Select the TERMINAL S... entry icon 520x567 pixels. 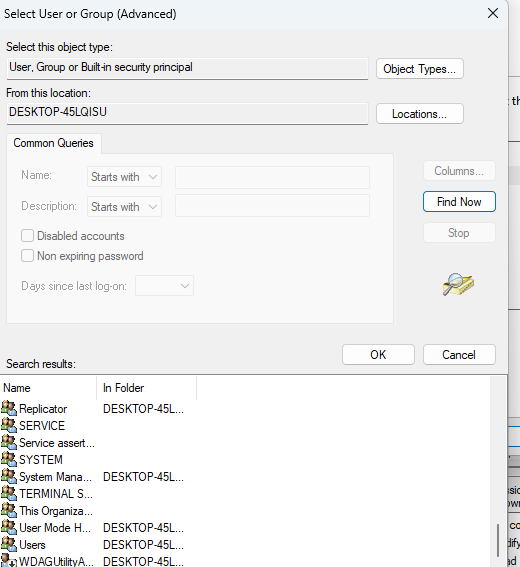pos(9,493)
